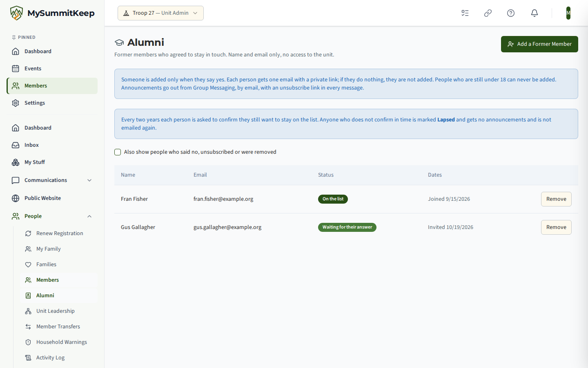Open notifications bell icon
Viewport: 588px width, 368px height.
click(x=535, y=13)
